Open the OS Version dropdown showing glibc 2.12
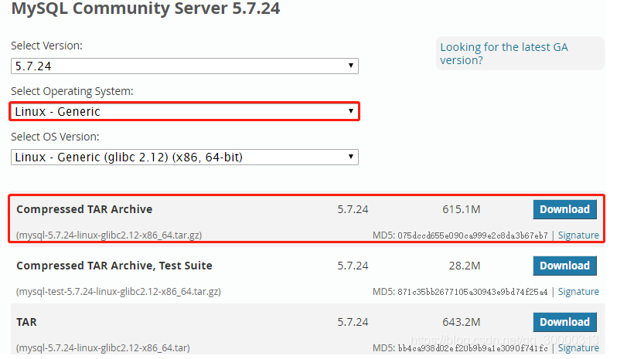This screenshot has width=644, height=359. (x=185, y=157)
